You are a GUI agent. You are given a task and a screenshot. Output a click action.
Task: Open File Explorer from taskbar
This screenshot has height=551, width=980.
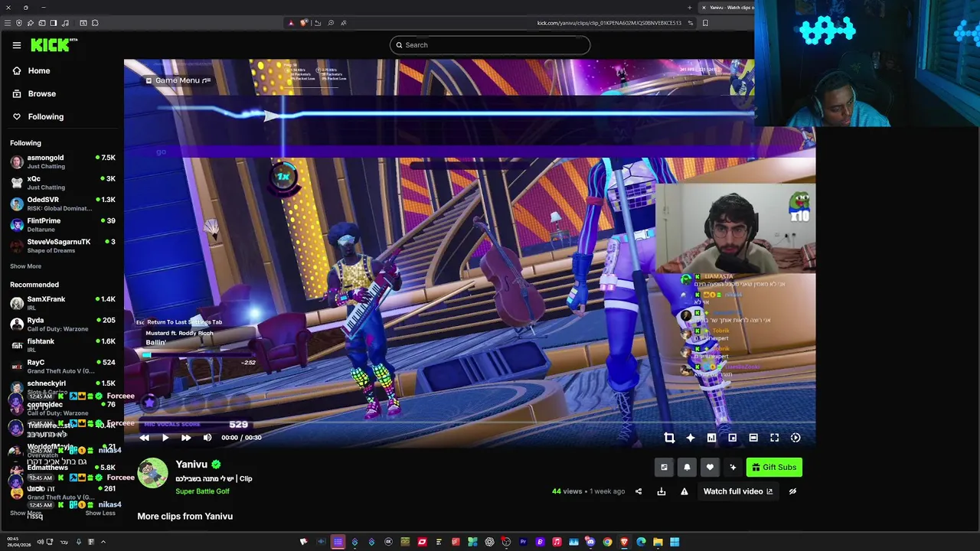coord(658,542)
